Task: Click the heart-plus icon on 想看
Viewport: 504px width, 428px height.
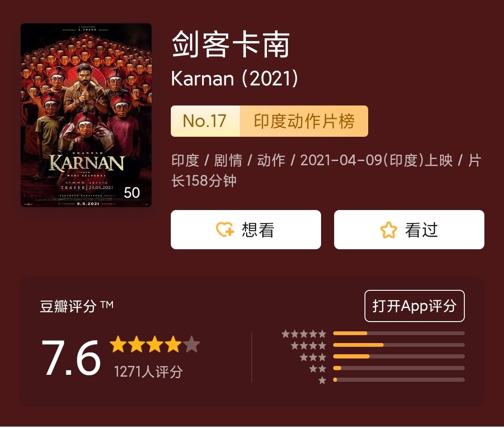Action: tap(224, 230)
